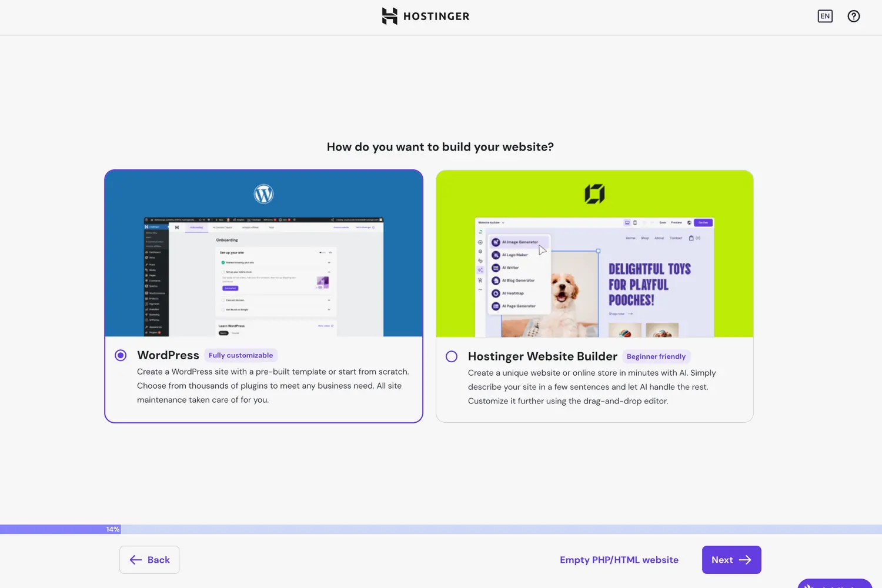Click the WordPress logo on the blue card
Image resolution: width=882 pixels, height=588 pixels.
tap(264, 194)
